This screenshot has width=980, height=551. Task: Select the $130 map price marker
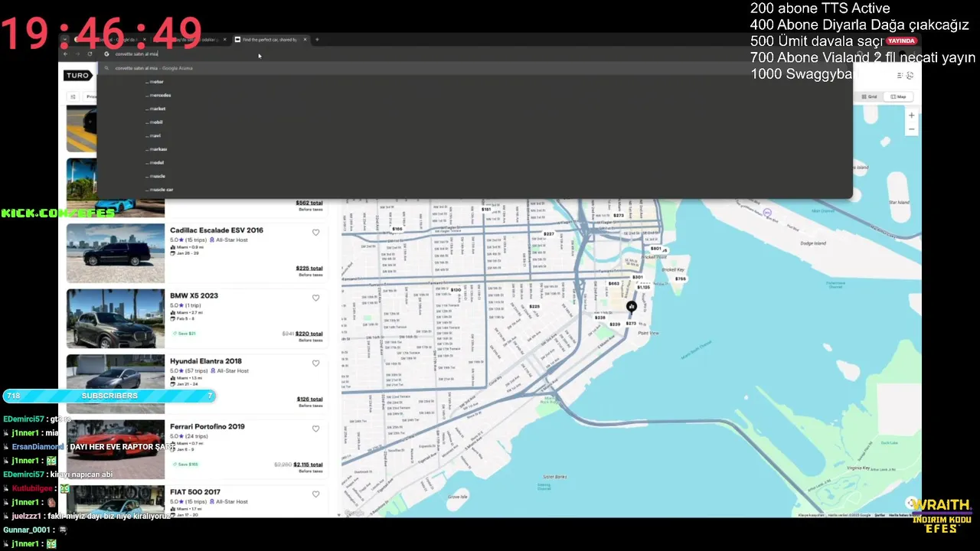click(x=456, y=290)
